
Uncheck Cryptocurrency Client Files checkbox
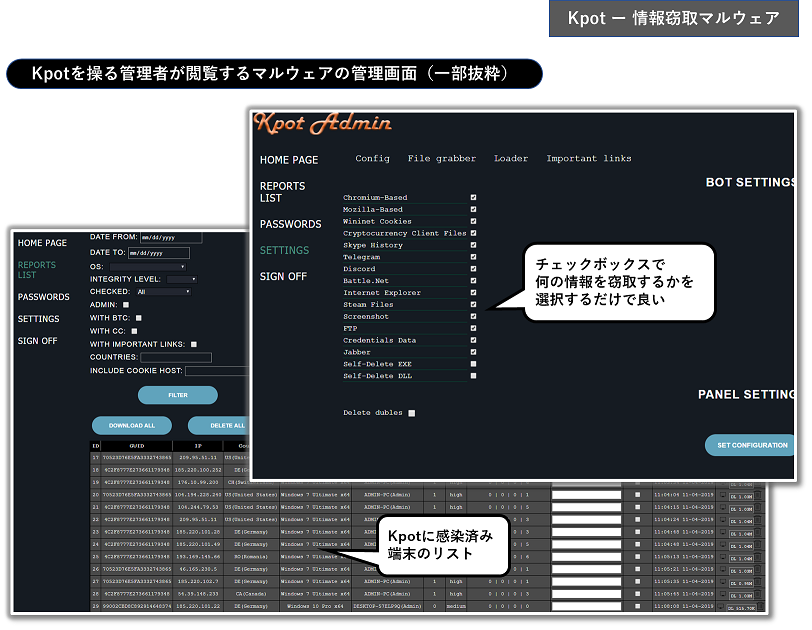(473, 233)
